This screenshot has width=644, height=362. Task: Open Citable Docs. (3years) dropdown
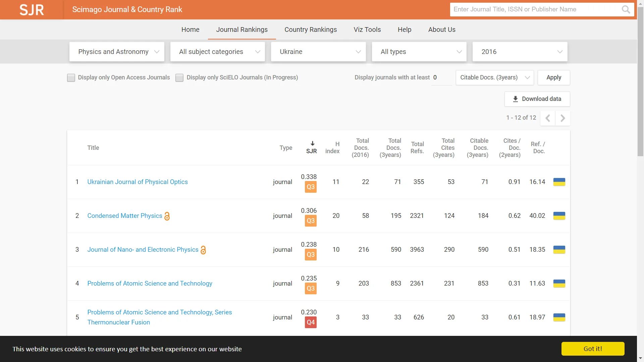(x=495, y=77)
